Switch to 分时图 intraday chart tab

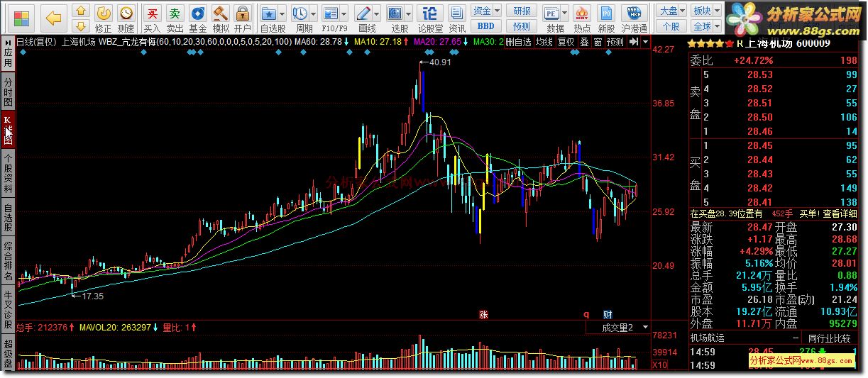click(x=8, y=91)
